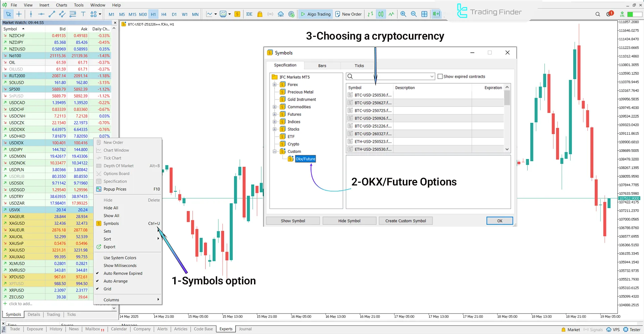This screenshot has height=334, width=644.
Task: Type in the symbol search field
Action: [389, 76]
